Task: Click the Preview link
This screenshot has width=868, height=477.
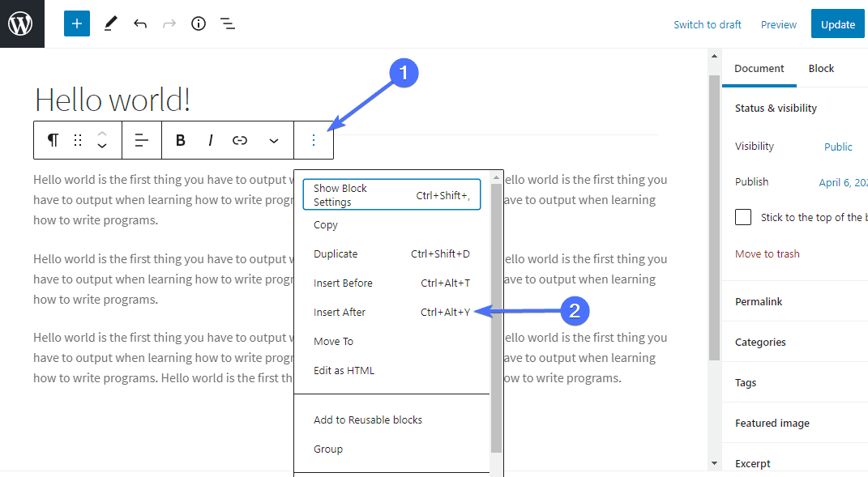Action: [x=778, y=24]
